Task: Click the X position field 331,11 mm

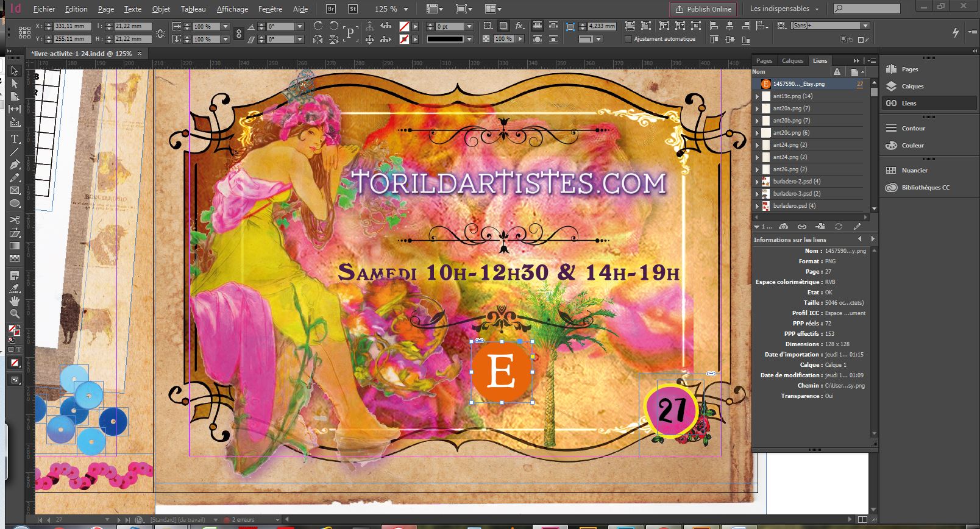Action: [72, 27]
